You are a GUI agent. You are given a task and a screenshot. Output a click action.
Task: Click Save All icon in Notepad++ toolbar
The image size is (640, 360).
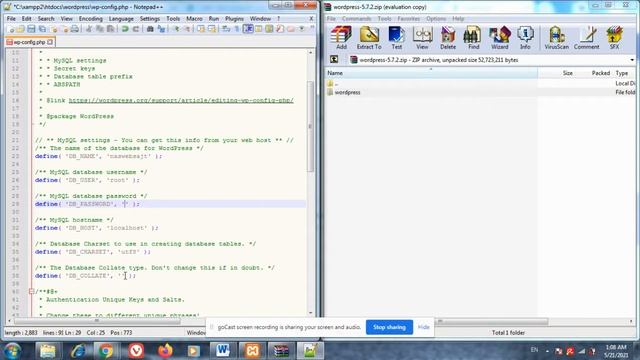tap(42, 29)
